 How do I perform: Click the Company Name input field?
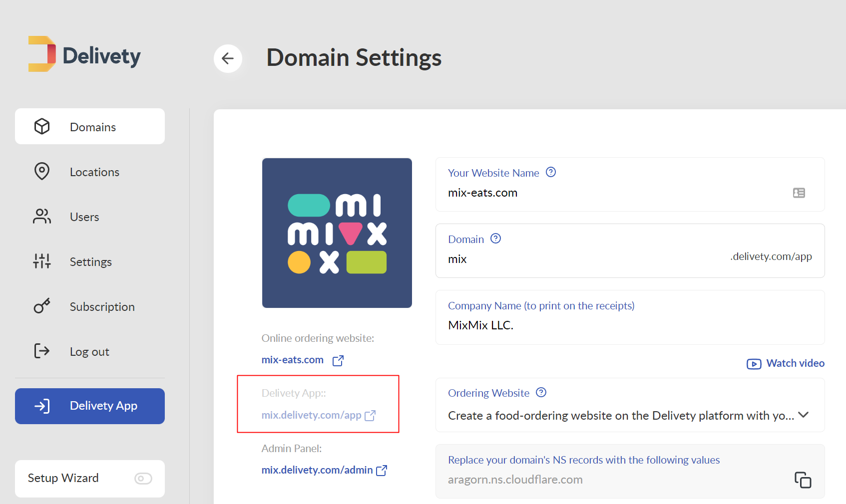pyautogui.click(x=630, y=317)
